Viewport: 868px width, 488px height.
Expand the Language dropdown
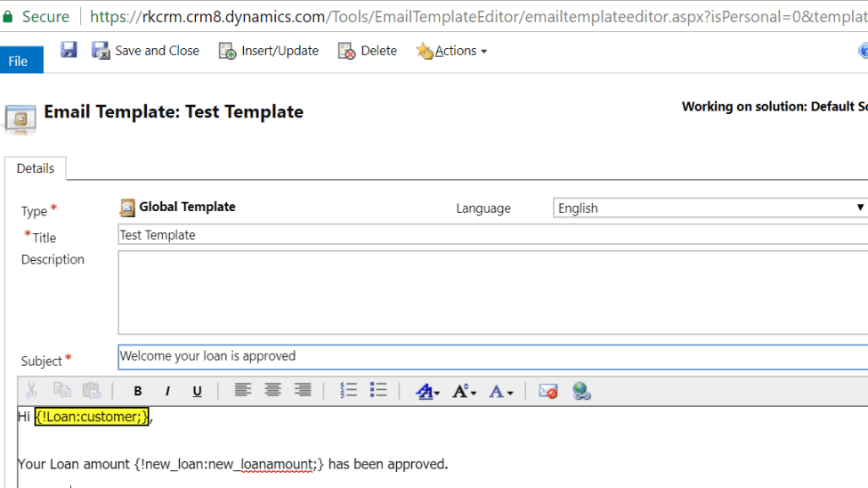(710, 207)
